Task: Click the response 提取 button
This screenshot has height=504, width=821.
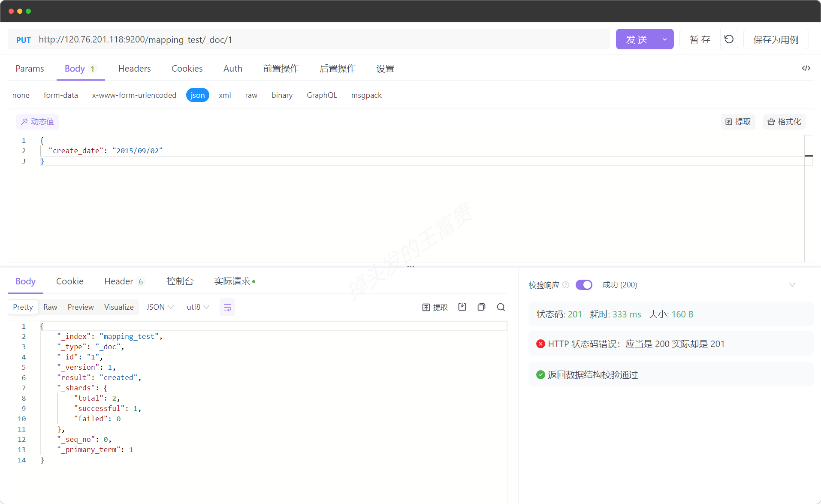Action: [x=435, y=307]
